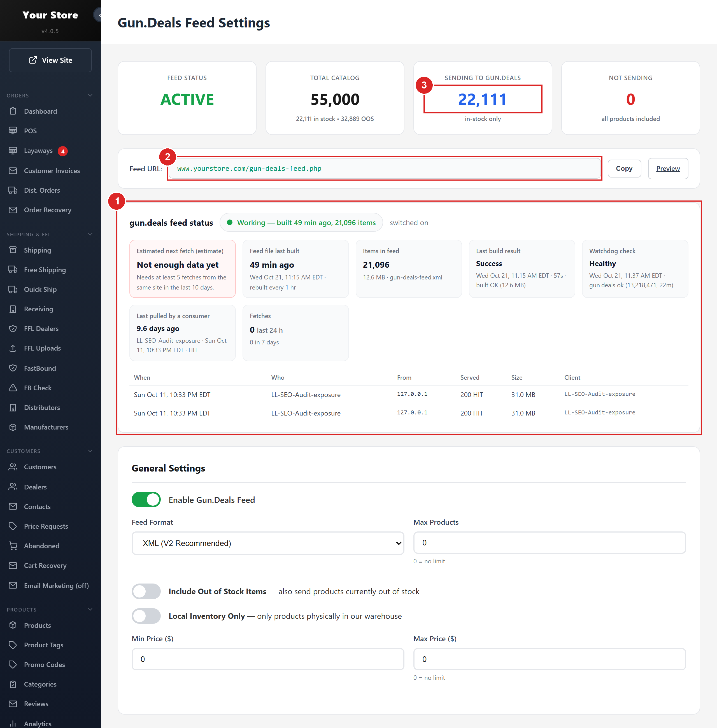Click the Manufacturers cube icon

click(13, 427)
